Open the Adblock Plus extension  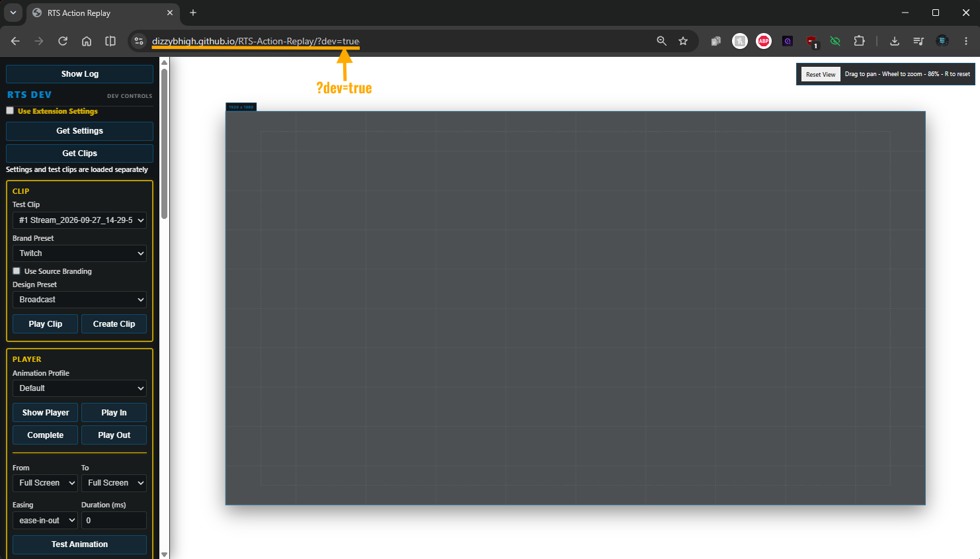pyautogui.click(x=764, y=41)
